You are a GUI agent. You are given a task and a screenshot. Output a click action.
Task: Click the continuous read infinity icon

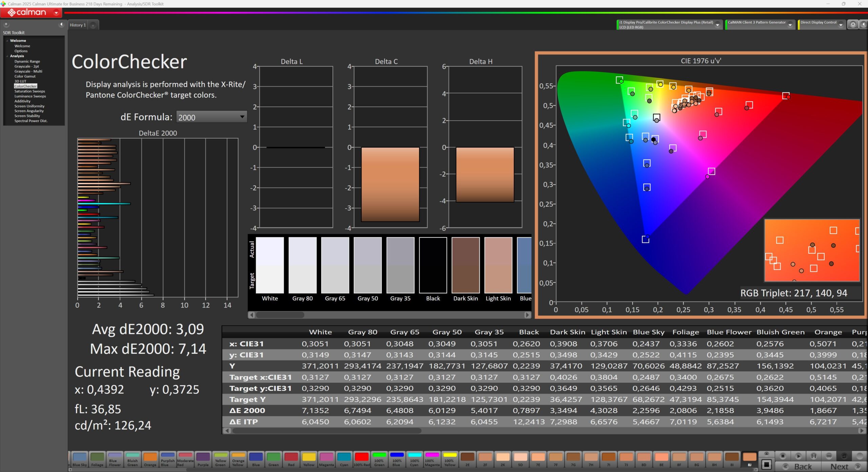pyautogui.click(x=829, y=456)
